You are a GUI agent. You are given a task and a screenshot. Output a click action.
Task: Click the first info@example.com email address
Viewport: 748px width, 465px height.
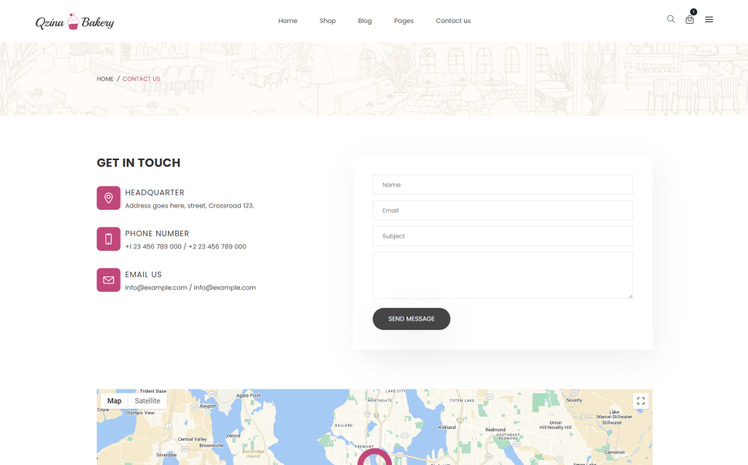point(156,288)
